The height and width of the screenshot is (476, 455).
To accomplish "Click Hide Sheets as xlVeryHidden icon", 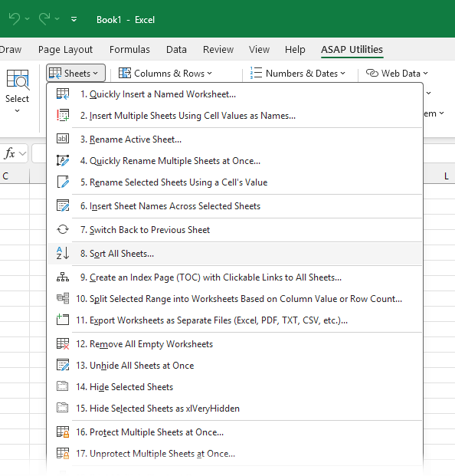I will coord(63,408).
